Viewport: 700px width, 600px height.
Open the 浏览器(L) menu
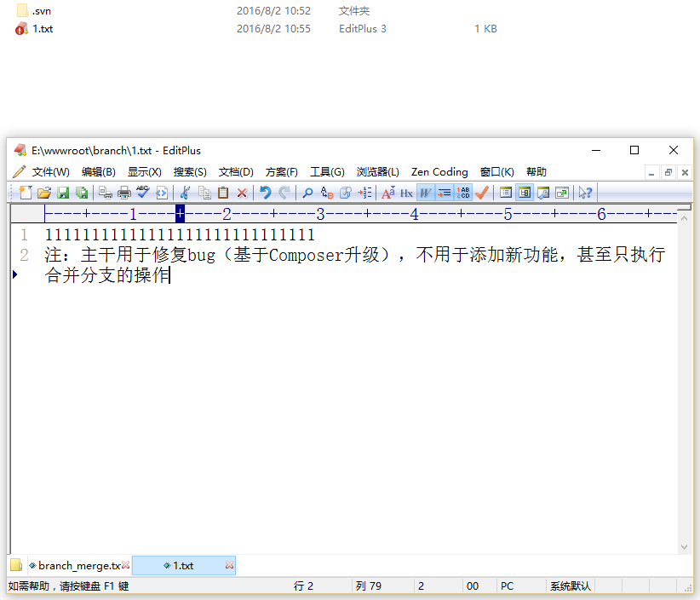[378, 172]
